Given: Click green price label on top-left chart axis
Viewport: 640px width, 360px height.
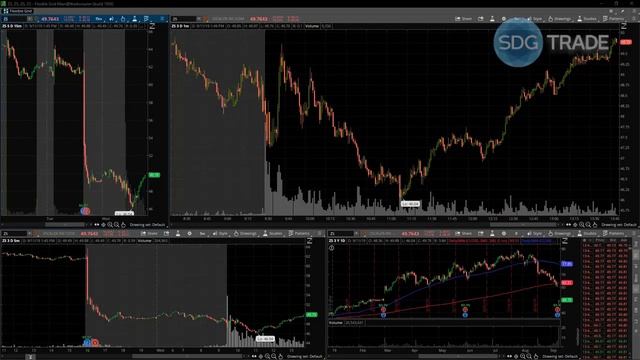Looking at the screenshot, I should click(x=154, y=175).
